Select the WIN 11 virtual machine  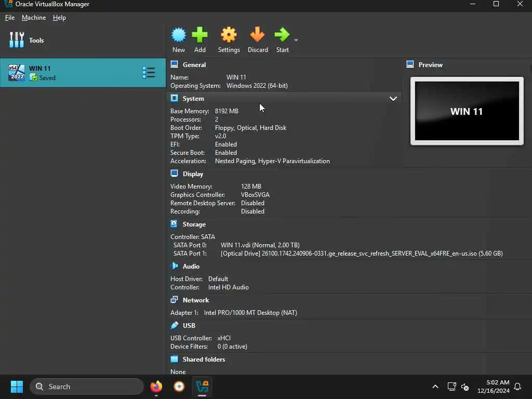tap(83, 73)
